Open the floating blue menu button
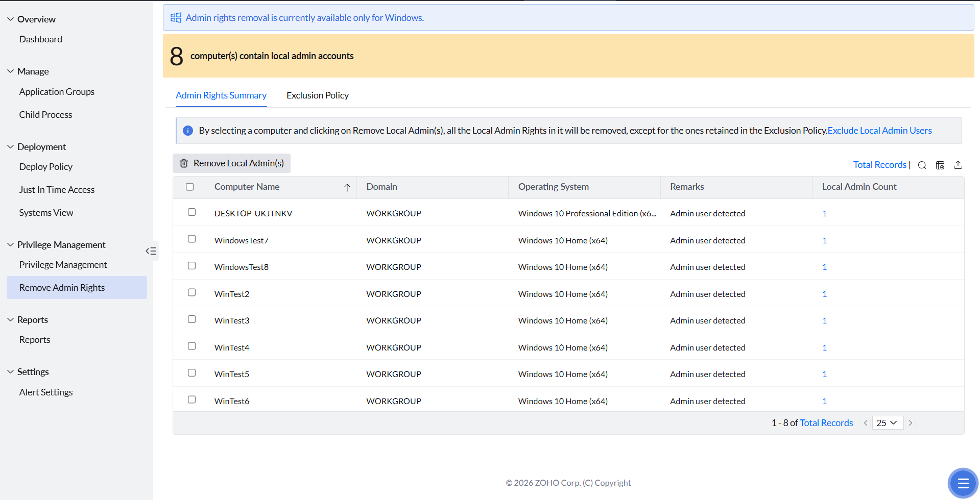 pyautogui.click(x=963, y=483)
